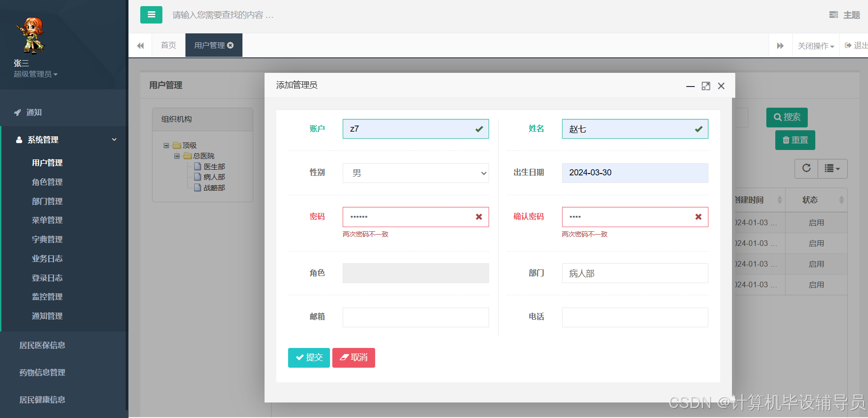Close the 用户管理 tab with its x icon
Image resolution: width=868 pixels, height=418 pixels.
231,45
